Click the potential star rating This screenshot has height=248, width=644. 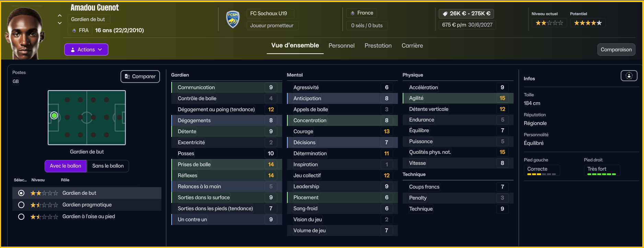588,23
